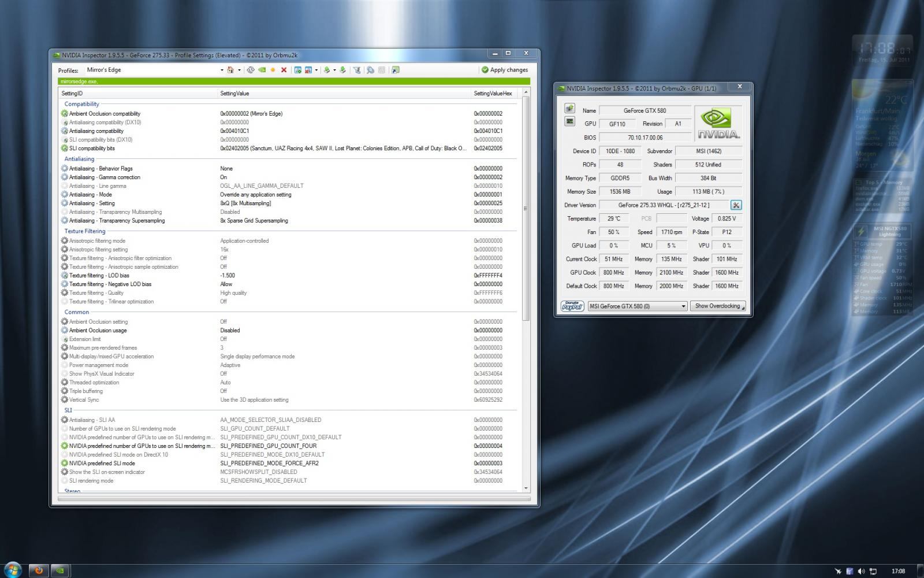Select the Vertical Sync row
This screenshot has width=924, height=578.
[289, 399]
